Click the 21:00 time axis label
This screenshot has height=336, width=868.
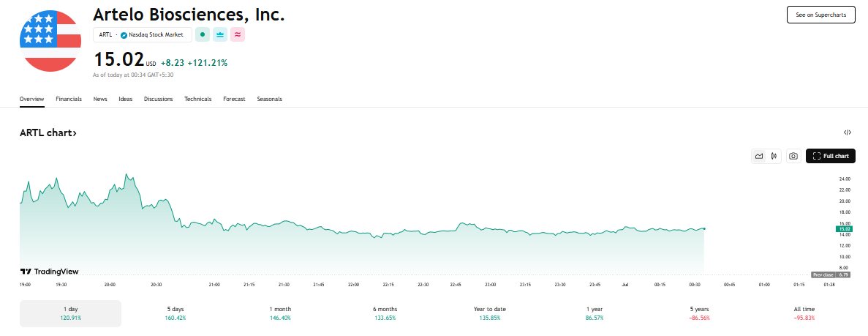tap(214, 285)
